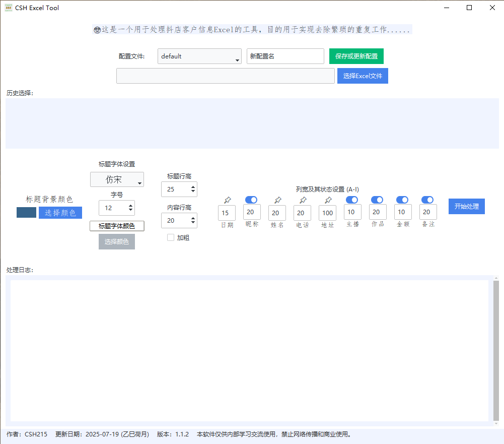The width and height of the screenshot is (504, 444).
Task: Click the CSH Excel Tool title bar icon
Action: tap(8, 8)
